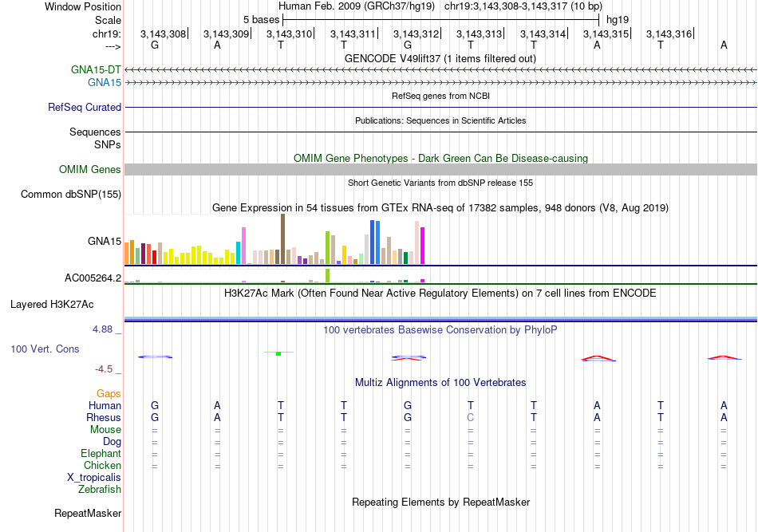Click the orange Gaps label
The width and height of the screenshot is (758, 532).
[x=109, y=394]
